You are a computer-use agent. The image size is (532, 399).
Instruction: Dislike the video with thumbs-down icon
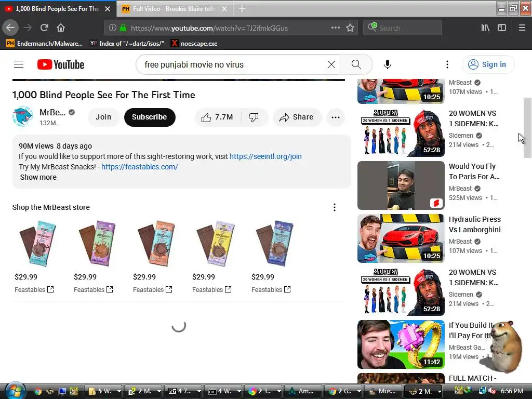point(254,117)
